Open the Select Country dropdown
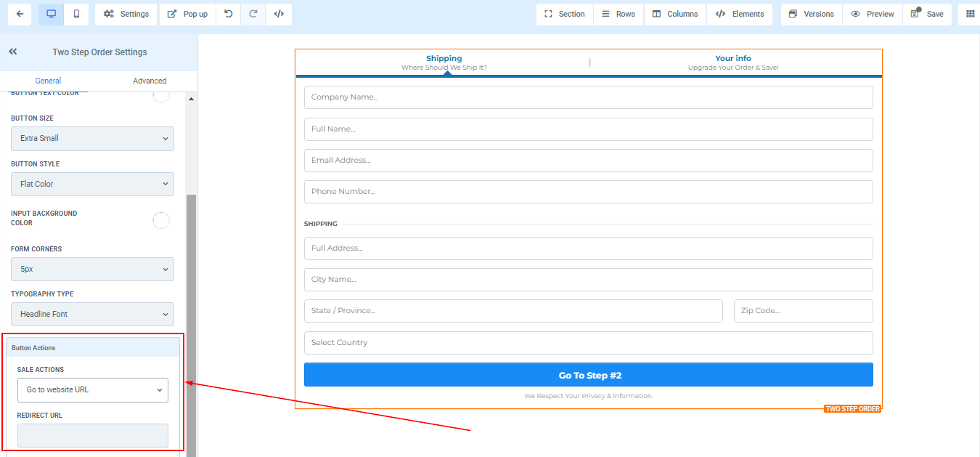 [x=588, y=343]
